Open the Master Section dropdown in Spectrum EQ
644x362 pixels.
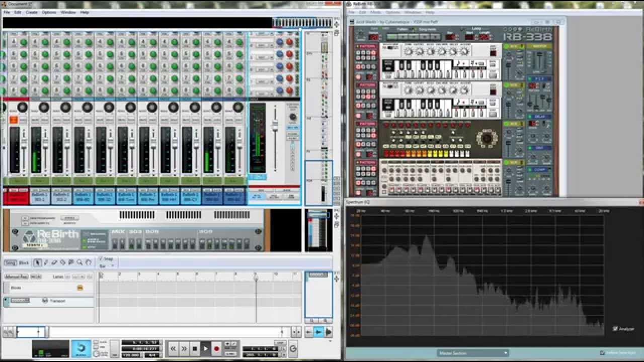pos(472,353)
